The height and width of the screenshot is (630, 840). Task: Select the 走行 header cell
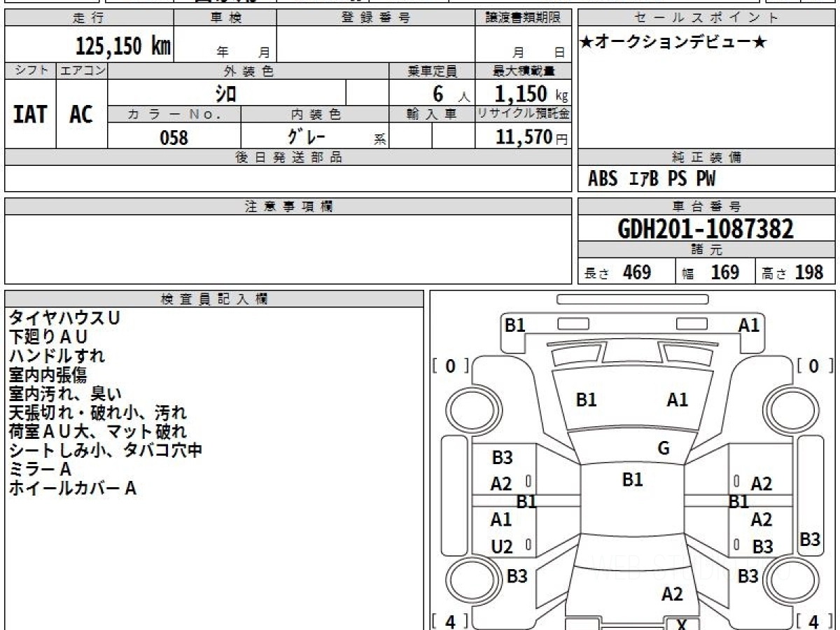point(88,18)
